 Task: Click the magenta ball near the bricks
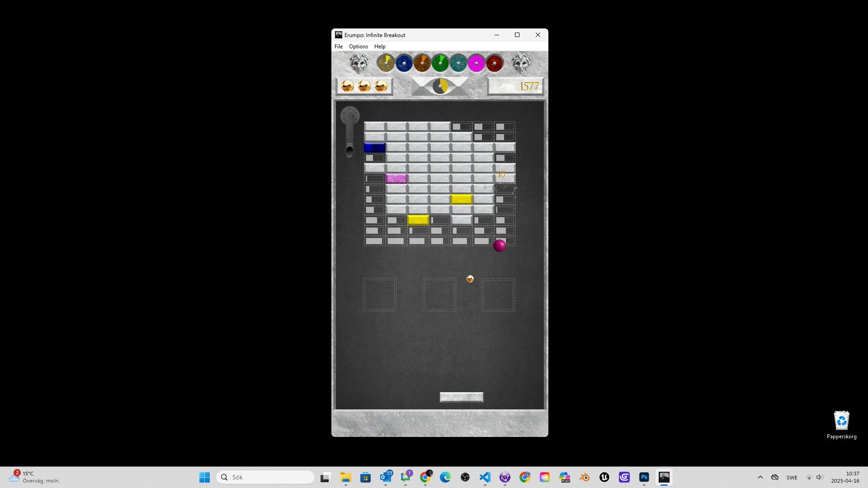coord(500,246)
